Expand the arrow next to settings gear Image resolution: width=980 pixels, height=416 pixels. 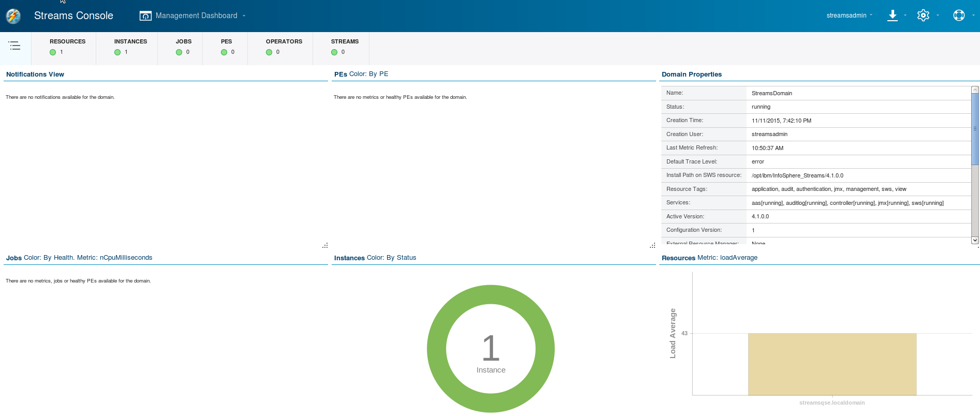[x=938, y=16]
